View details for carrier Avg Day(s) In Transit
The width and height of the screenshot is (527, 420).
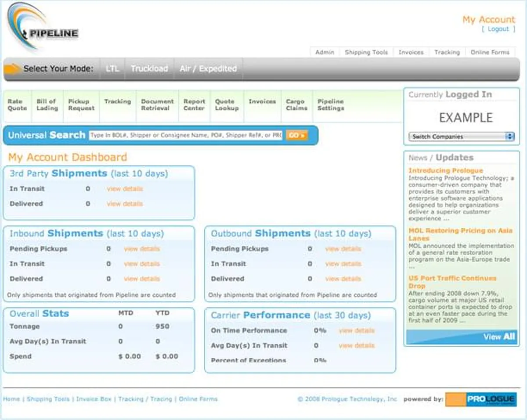coord(357,345)
